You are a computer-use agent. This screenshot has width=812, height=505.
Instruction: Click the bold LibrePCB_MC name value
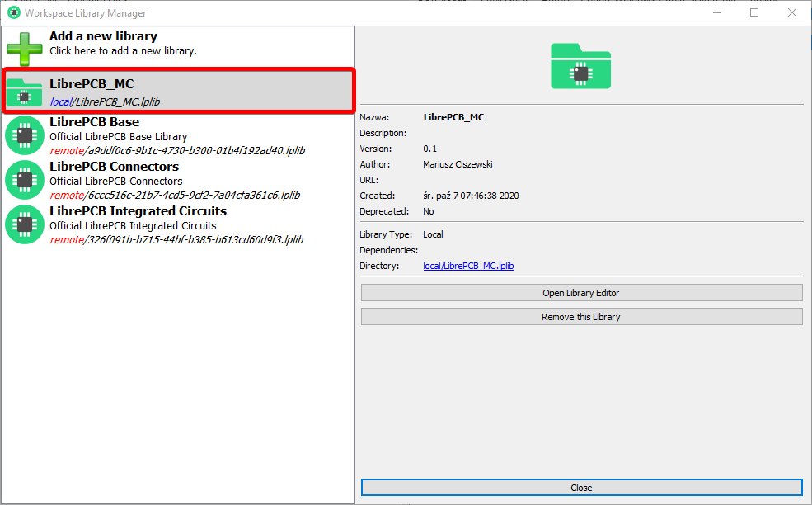tap(453, 117)
